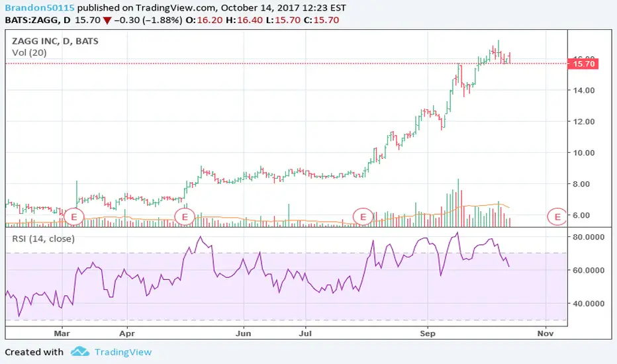Image resolution: width=617 pixels, height=364 pixels.
Task: Click the earnings E marker in late April
Action: (x=185, y=217)
